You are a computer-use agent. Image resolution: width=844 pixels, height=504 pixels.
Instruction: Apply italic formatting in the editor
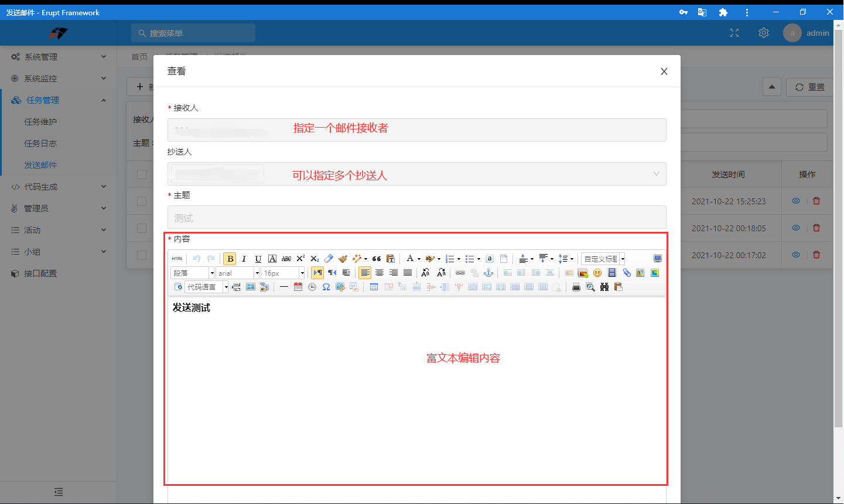tap(244, 259)
